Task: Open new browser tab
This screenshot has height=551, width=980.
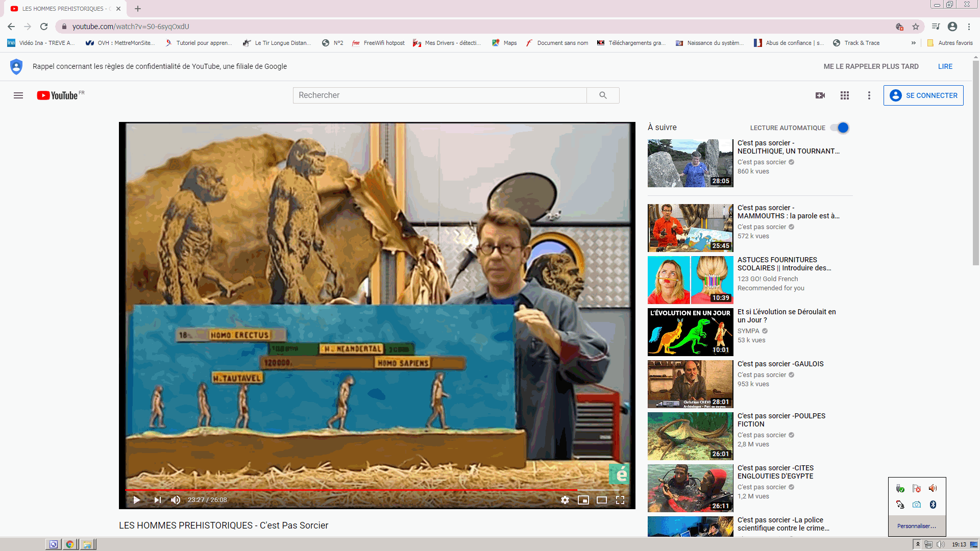Action: (138, 9)
